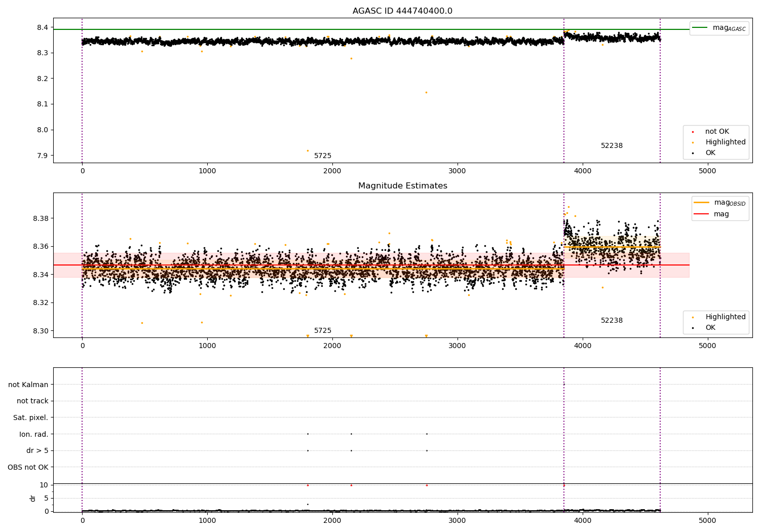Click the 'dr' y-axis label of bottom strip
This screenshot has height=532, width=760.
pos(33,499)
